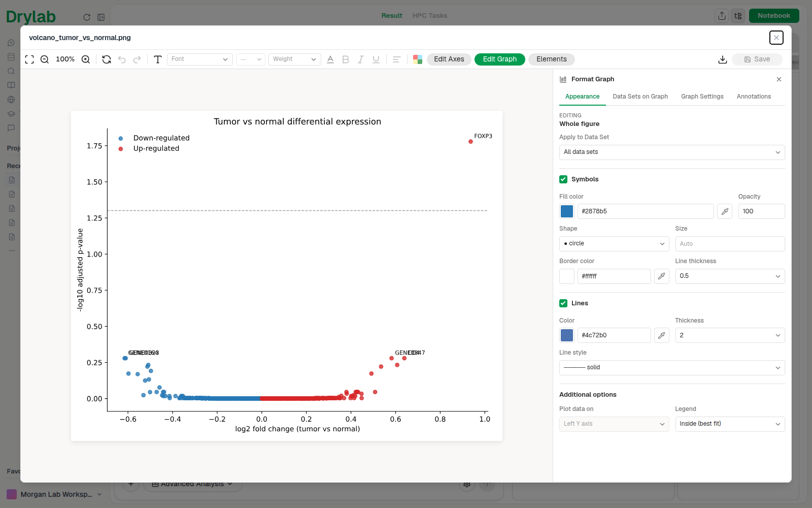Zoom in with the magnifier plus icon

(x=86, y=59)
